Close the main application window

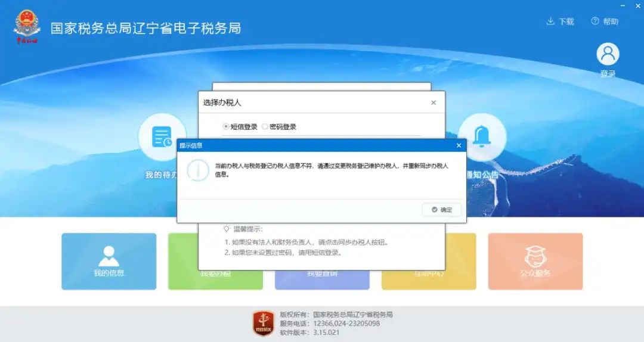coord(638,6)
